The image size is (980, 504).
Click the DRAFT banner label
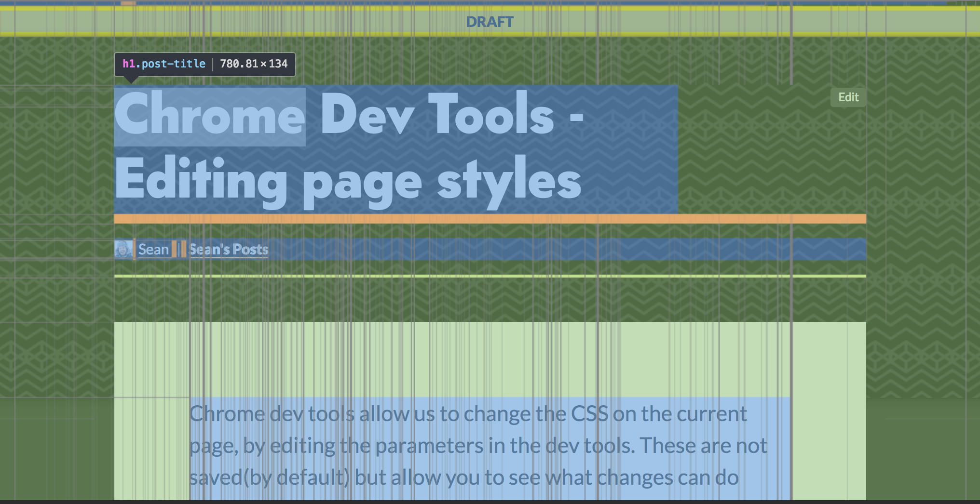click(490, 22)
